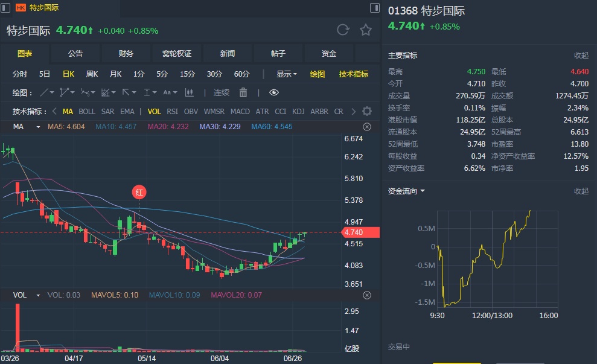Toggle drawing visibility eye icon
Screen dimensions: 597x364
tap(274, 92)
